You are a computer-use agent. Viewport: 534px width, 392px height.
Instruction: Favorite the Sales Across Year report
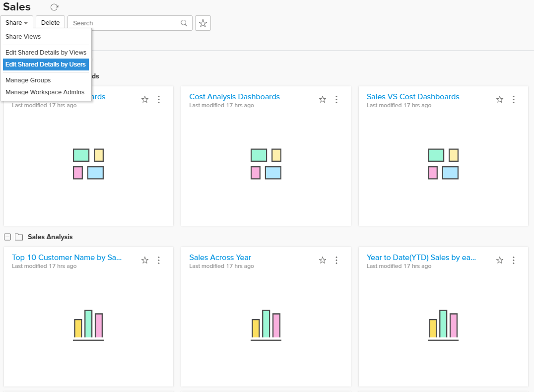click(323, 260)
